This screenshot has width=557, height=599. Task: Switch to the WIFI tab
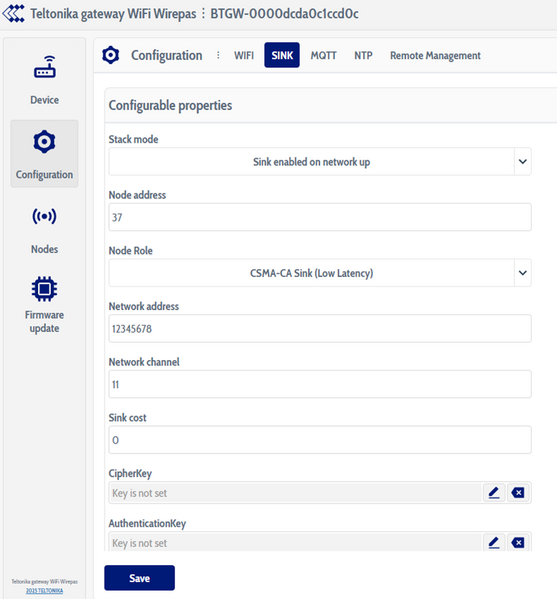coord(244,55)
